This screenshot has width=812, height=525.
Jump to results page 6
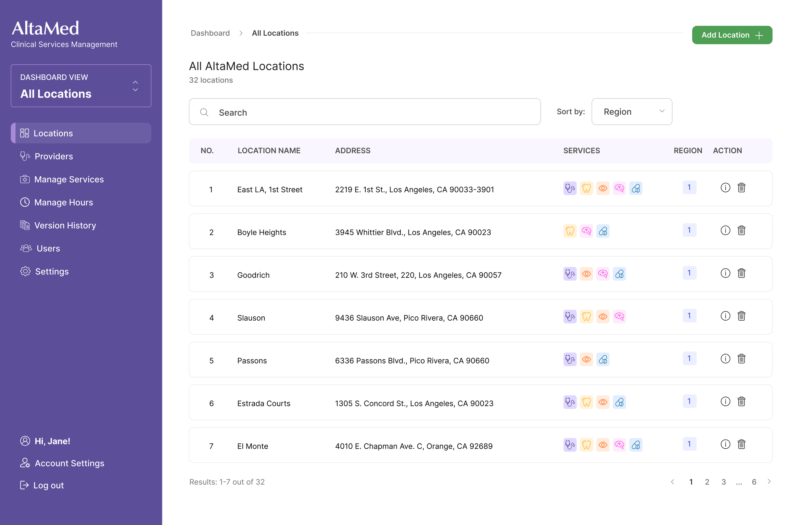[754, 482]
